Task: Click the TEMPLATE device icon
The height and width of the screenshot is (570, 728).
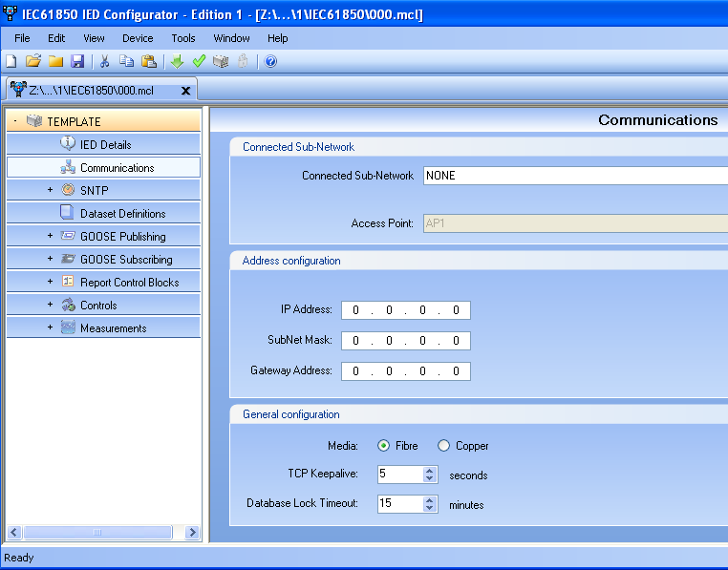Action: (33, 121)
